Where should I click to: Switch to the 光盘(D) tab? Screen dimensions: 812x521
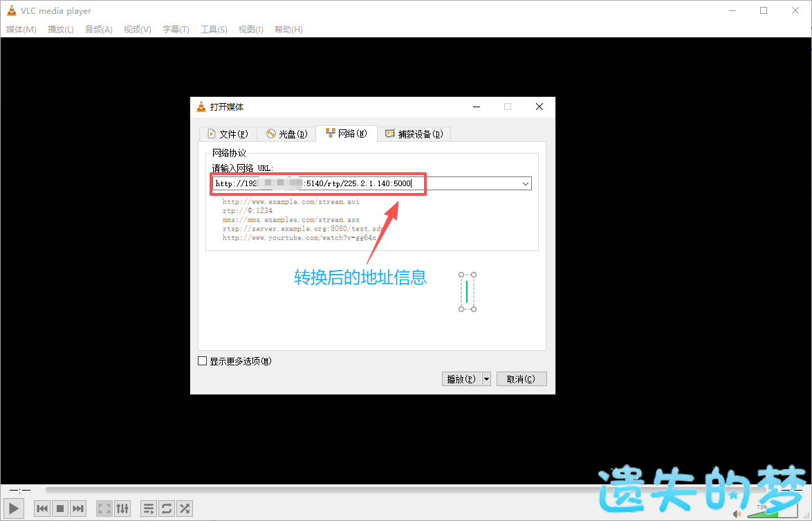tap(286, 134)
